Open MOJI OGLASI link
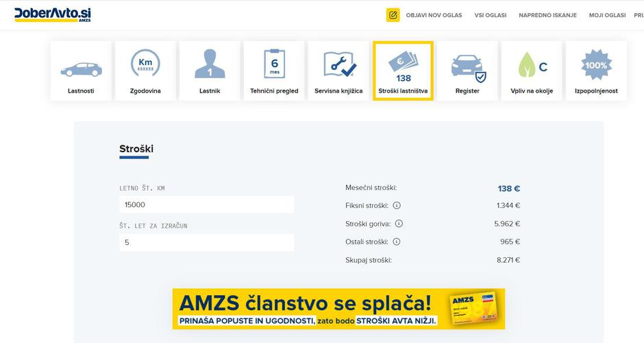Viewport: 644px width, 343px height. [x=607, y=15]
